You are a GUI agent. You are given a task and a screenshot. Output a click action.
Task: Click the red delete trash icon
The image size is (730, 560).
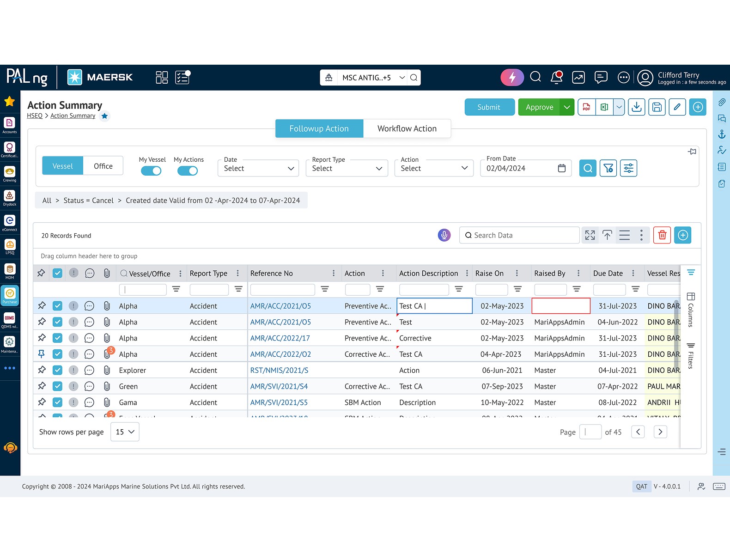662,235
